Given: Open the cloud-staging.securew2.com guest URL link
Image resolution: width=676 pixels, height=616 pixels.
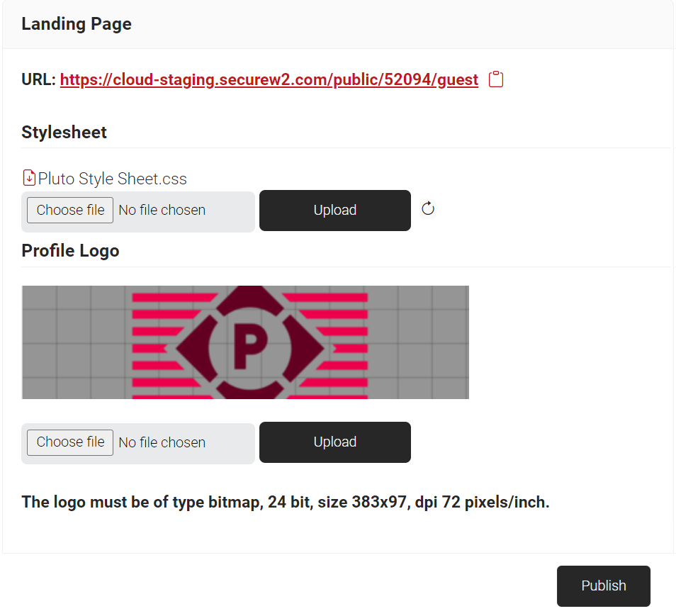Looking at the screenshot, I should pyautogui.click(x=269, y=79).
